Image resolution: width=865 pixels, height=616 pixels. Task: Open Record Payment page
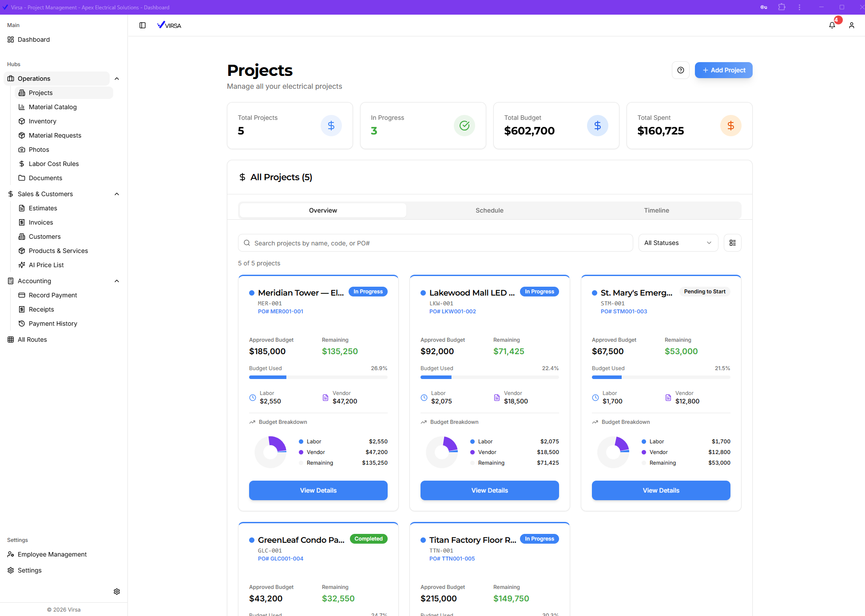pyautogui.click(x=53, y=295)
